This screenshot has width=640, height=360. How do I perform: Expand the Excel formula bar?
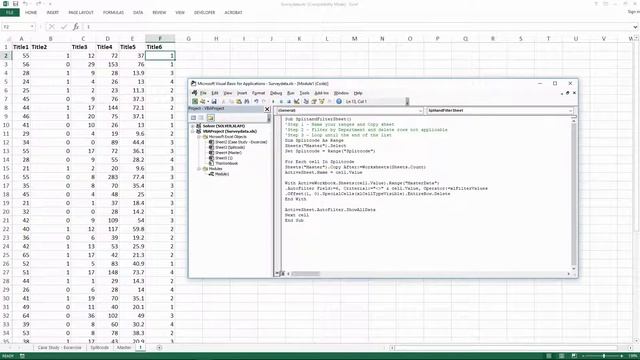click(x=636, y=27)
